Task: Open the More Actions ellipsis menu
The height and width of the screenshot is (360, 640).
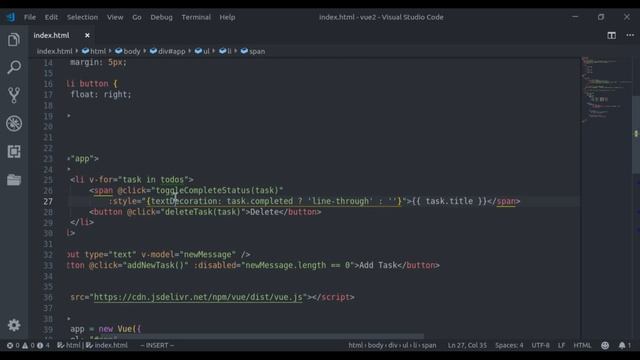Action: point(630,36)
